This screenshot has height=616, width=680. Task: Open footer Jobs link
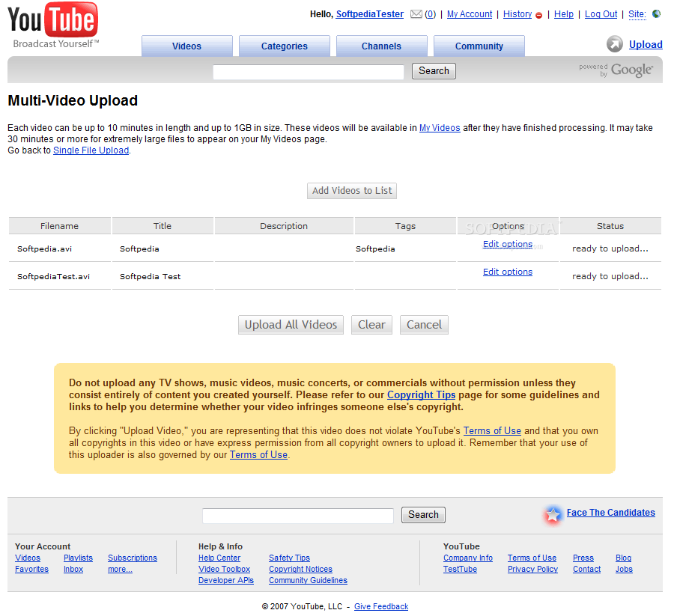coord(624,569)
